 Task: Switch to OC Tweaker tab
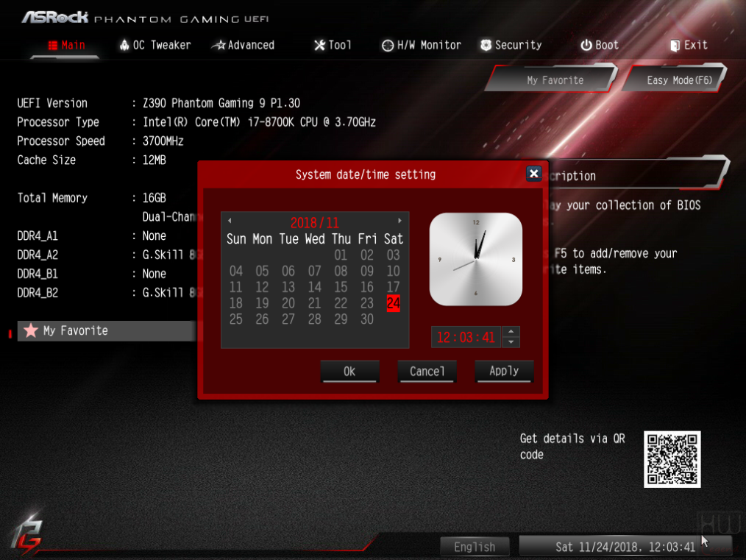[x=154, y=45]
